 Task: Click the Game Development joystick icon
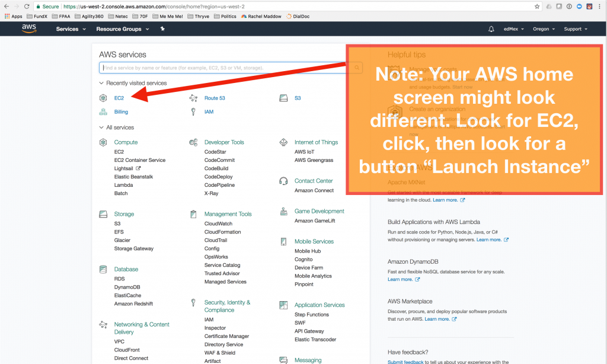pos(283,212)
